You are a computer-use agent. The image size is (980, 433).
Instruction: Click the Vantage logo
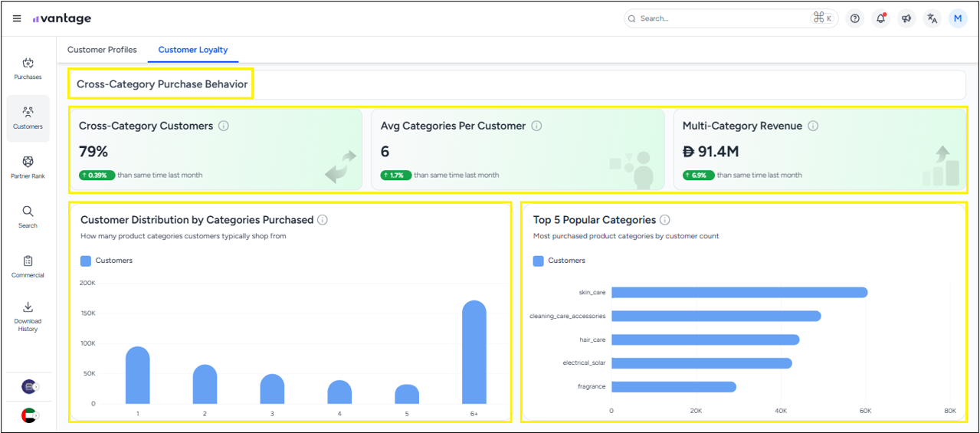click(62, 18)
